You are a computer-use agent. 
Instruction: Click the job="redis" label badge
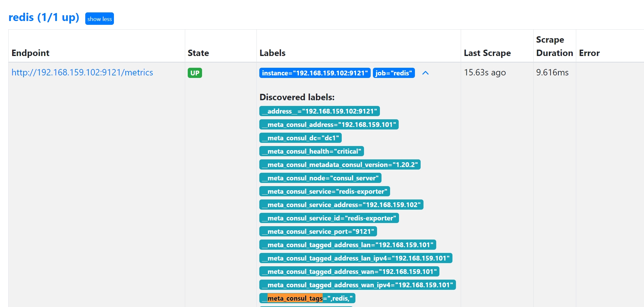tap(394, 73)
